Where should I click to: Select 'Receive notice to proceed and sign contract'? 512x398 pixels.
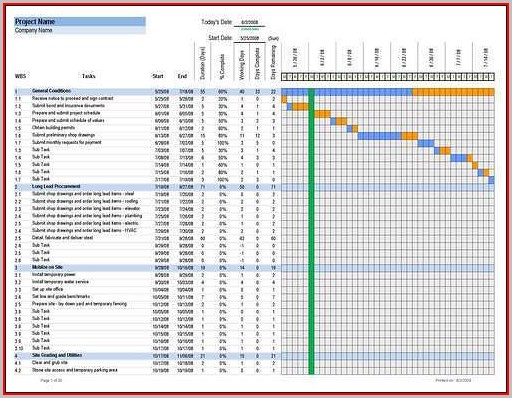pyautogui.click(x=73, y=98)
